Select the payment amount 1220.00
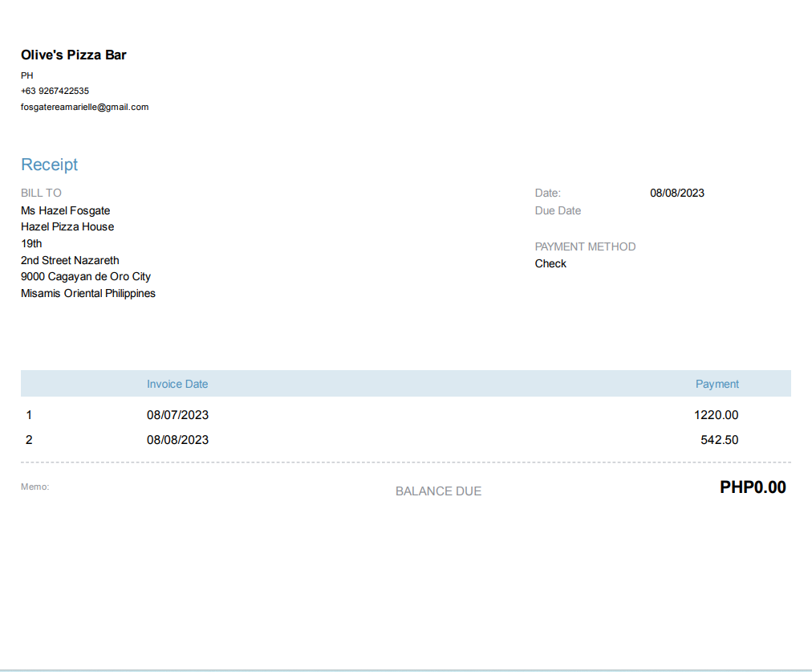812x672 pixels. 717,415
